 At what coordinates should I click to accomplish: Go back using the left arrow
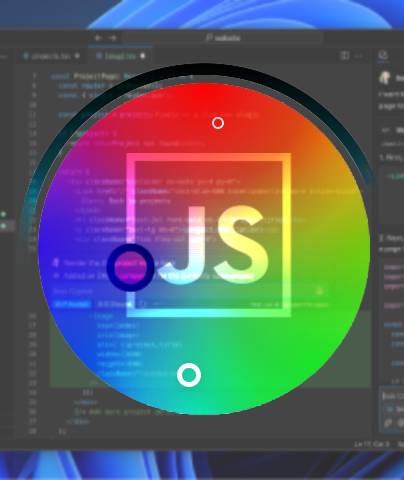(x=98, y=38)
